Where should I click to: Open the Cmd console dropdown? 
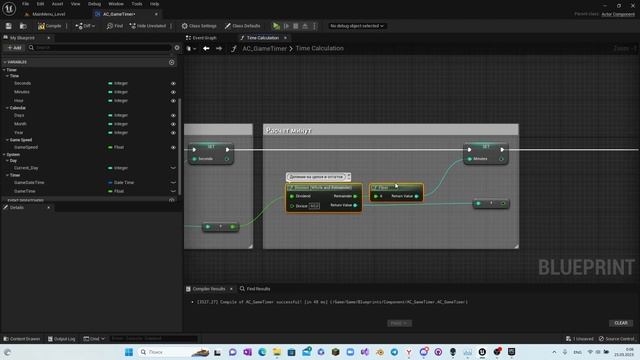(94, 339)
